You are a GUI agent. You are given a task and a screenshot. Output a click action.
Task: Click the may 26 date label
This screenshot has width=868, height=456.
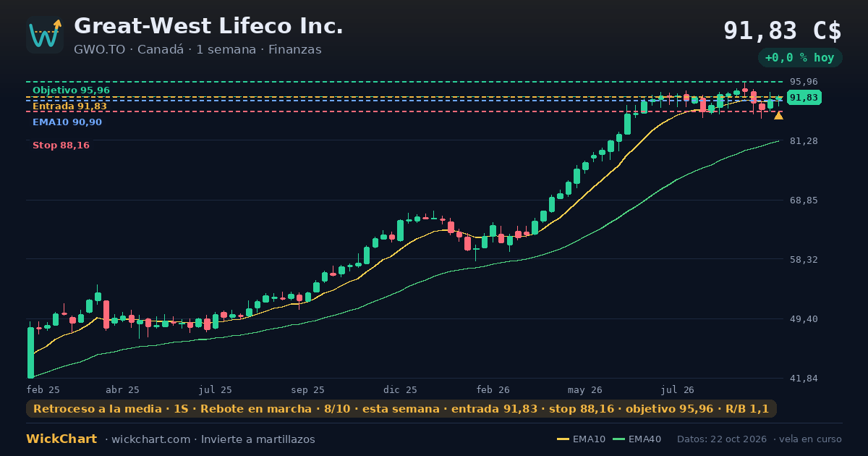[x=585, y=389]
